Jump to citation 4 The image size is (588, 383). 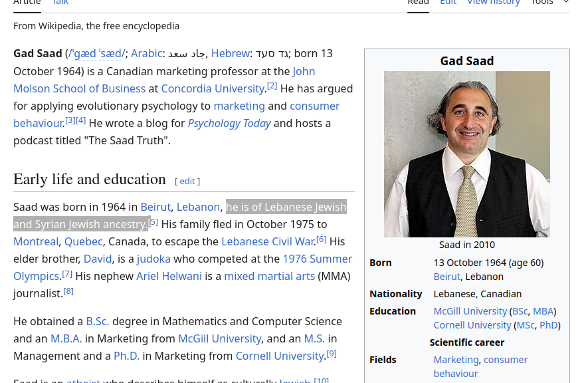[80, 120]
